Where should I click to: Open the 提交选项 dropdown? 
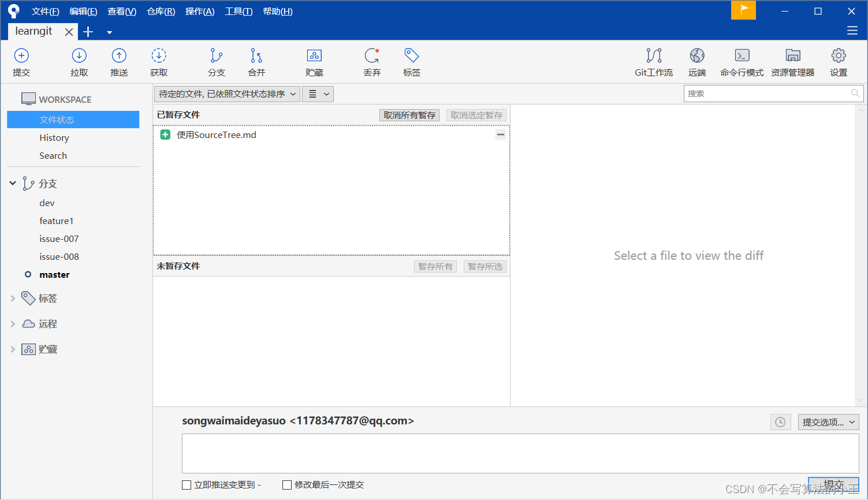click(x=829, y=422)
